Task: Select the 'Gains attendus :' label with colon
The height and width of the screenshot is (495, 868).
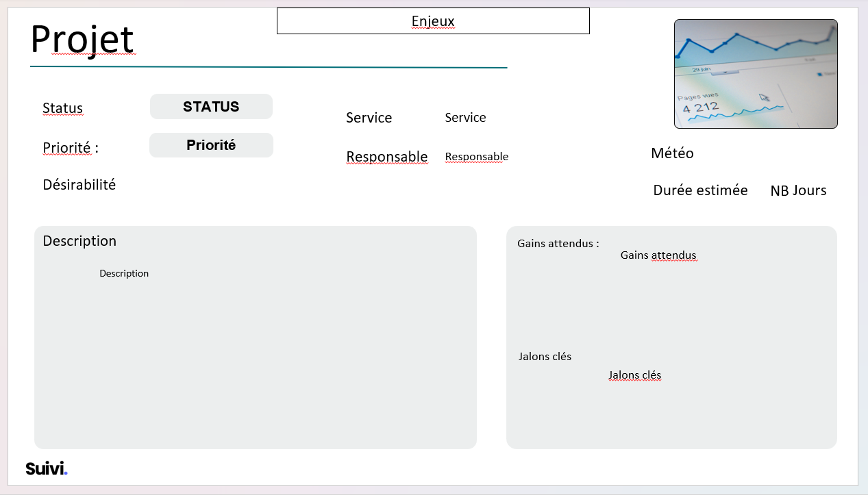Action: click(558, 243)
